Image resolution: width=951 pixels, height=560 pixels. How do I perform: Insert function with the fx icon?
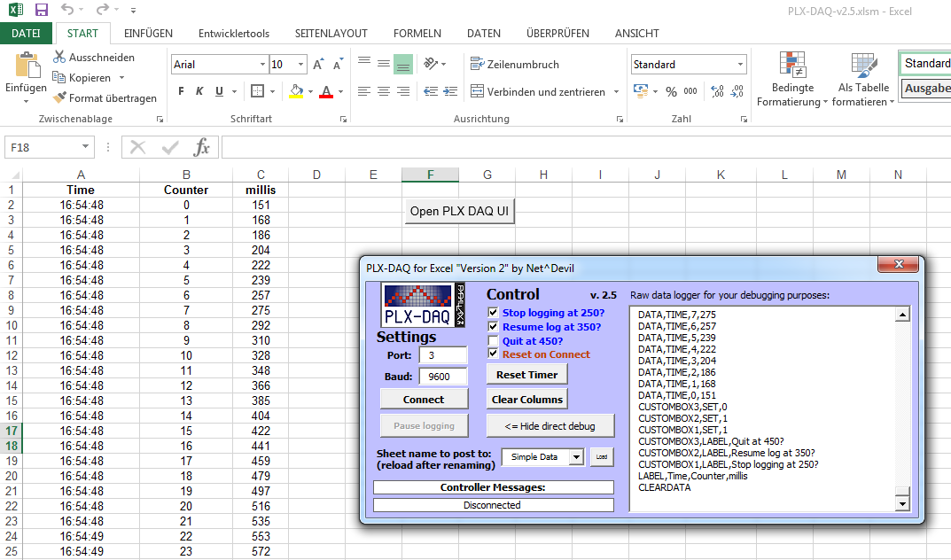201,147
